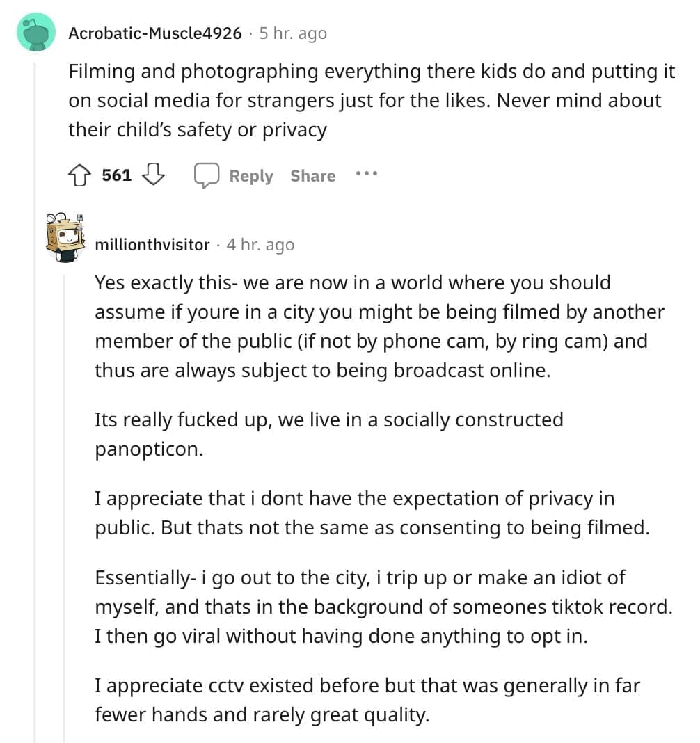Select the downward-pointing downvote arrow
700x743 pixels.
153,176
